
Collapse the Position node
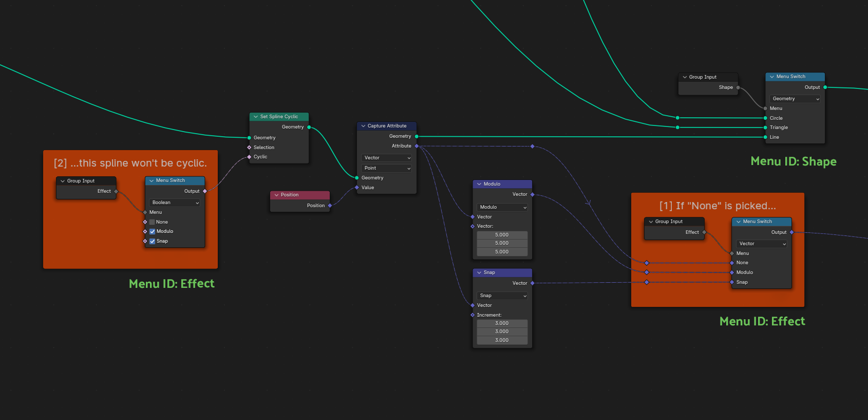click(x=276, y=195)
